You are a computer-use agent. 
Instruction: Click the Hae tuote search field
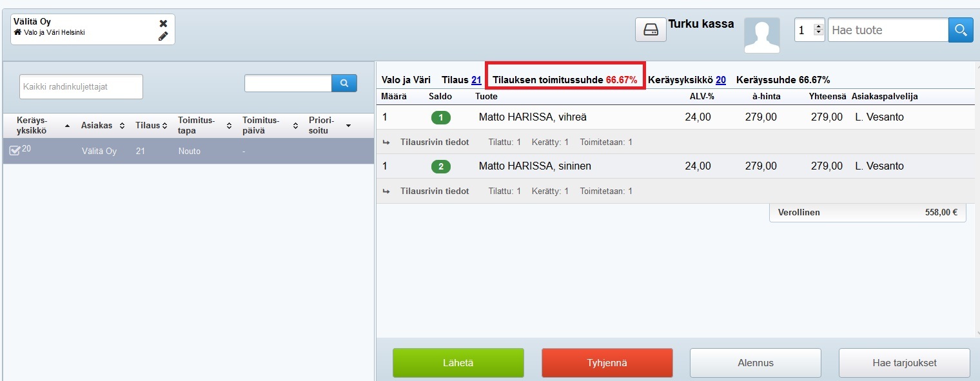coord(887,30)
